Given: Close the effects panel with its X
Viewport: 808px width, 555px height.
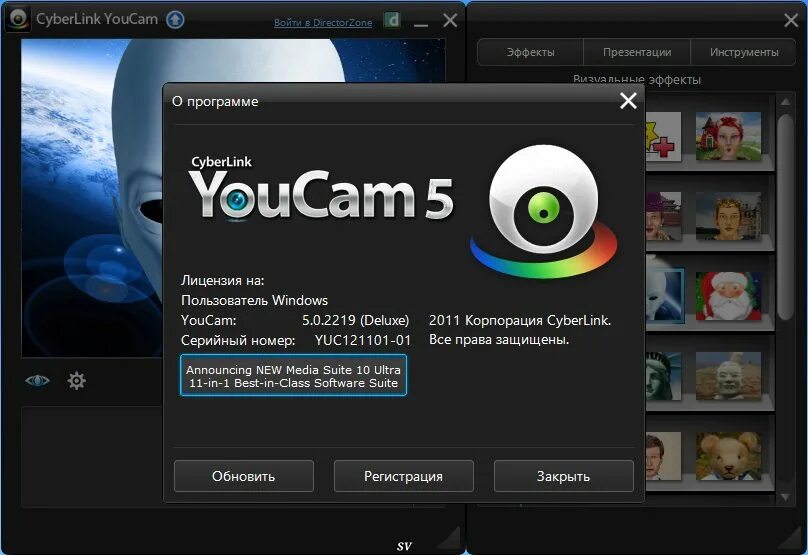Looking at the screenshot, I should tap(791, 21).
